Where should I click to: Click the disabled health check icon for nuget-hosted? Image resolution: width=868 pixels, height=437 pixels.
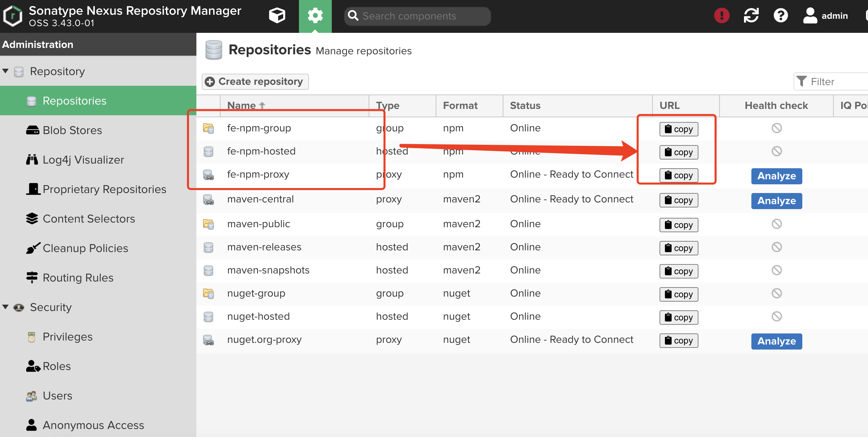point(777,316)
